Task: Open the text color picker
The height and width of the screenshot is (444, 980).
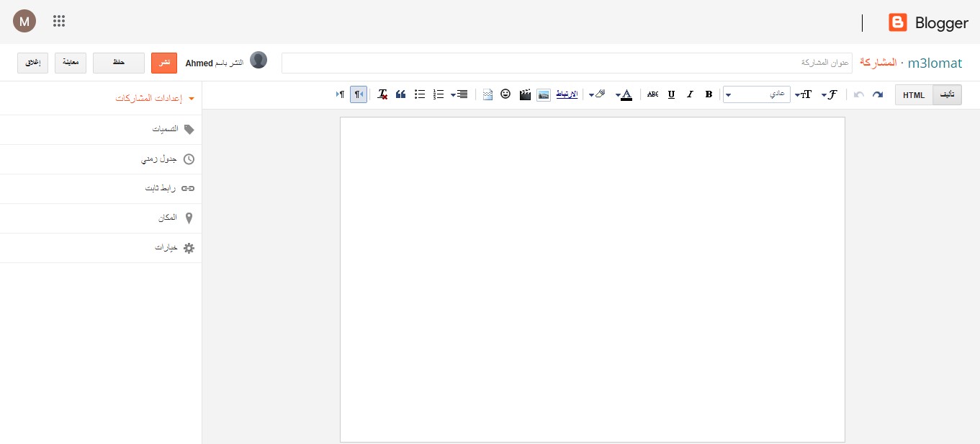Action: pos(624,94)
